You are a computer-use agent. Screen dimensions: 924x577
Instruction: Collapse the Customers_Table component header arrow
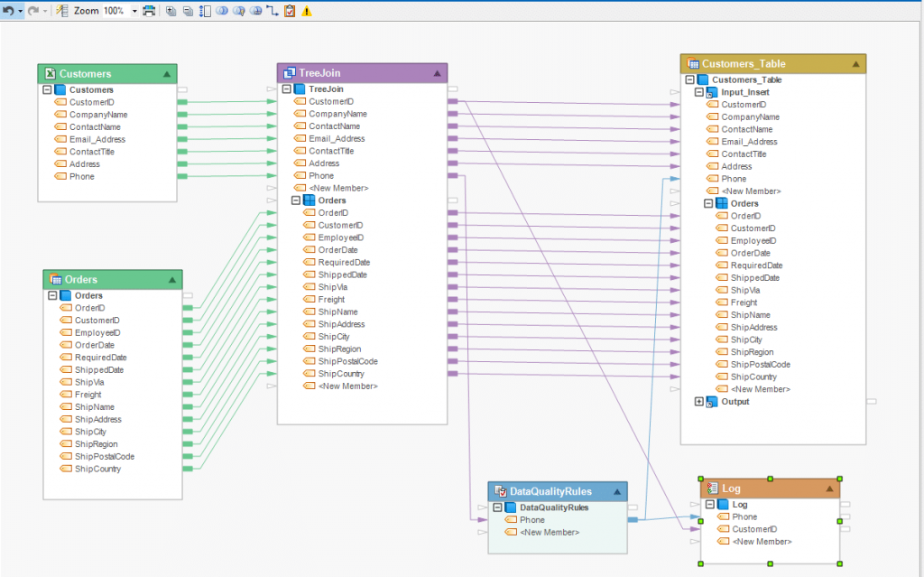(855, 63)
